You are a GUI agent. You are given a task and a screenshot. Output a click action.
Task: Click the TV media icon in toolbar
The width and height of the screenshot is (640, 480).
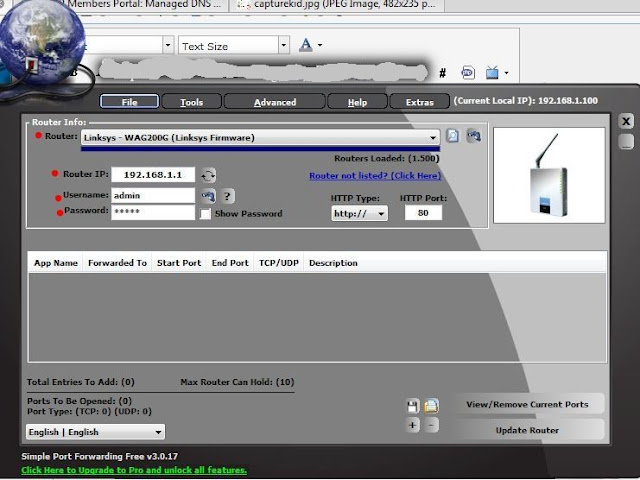click(x=492, y=73)
